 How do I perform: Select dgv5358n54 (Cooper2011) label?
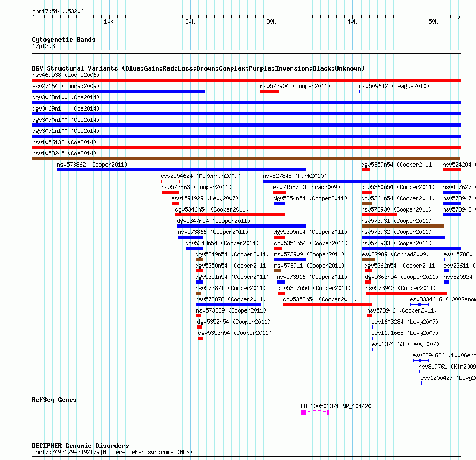[320, 299]
